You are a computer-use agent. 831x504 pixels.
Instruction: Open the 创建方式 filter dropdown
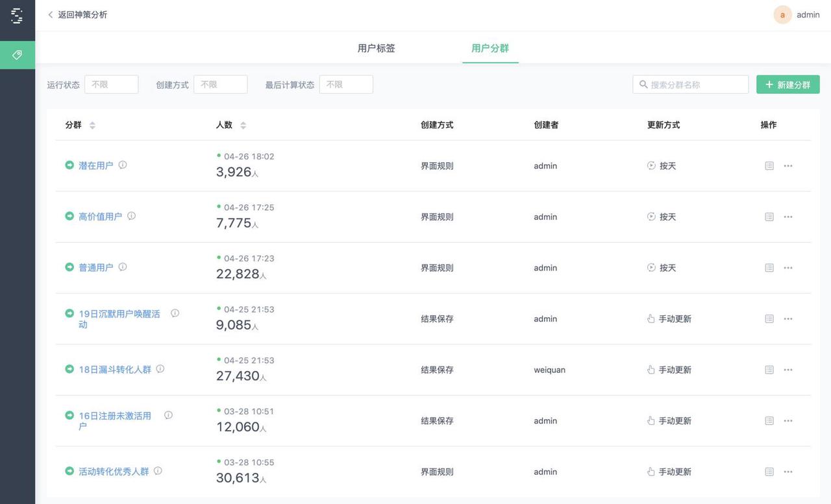(221, 84)
